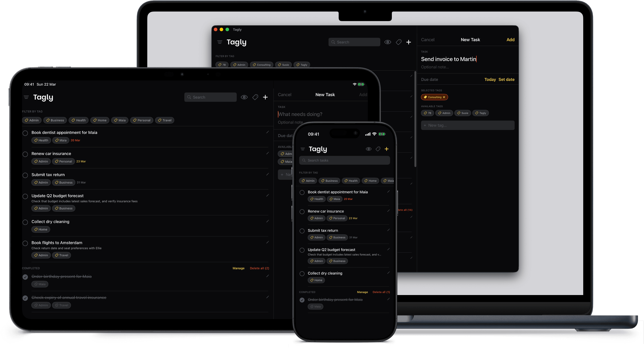This screenshot has width=644, height=348.
Task: Click the pencil icon beside "Renew car insurance"
Action: tap(268, 153)
